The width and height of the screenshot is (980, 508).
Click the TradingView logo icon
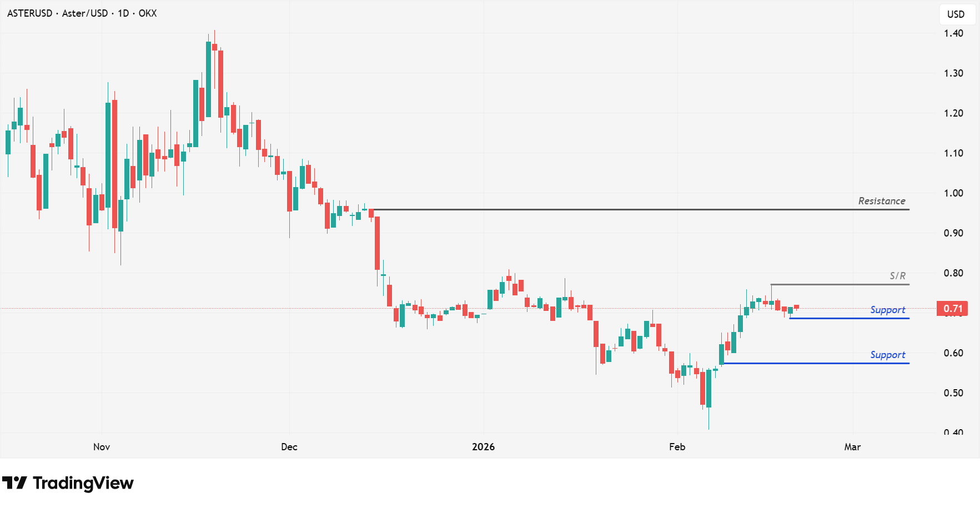tap(14, 483)
